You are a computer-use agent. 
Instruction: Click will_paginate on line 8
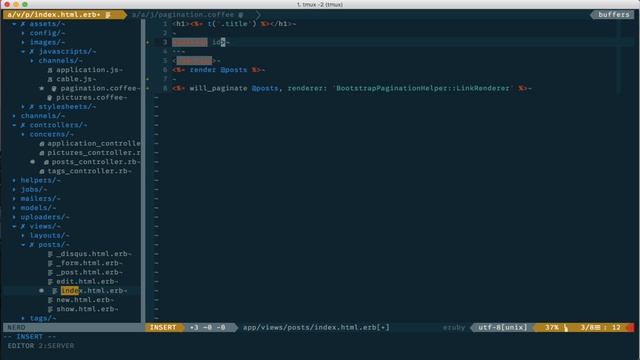tap(218, 88)
